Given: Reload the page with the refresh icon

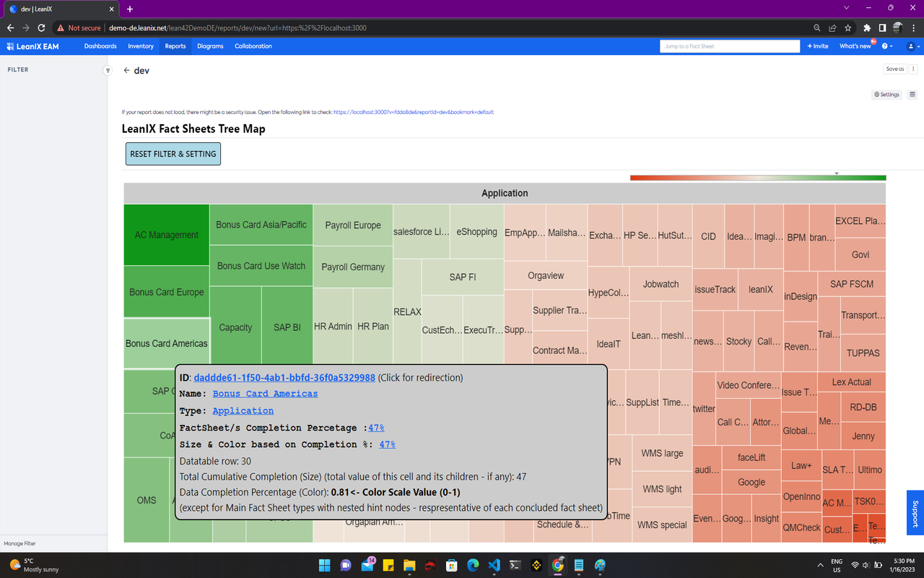Looking at the screenshot, I should tap(41, 27).
